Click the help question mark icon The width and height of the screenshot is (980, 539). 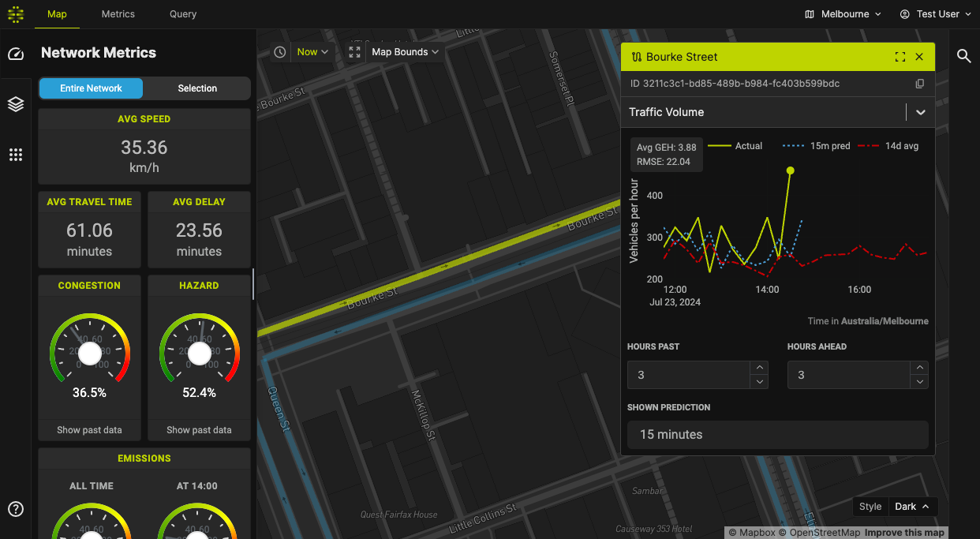click(16, 509)
